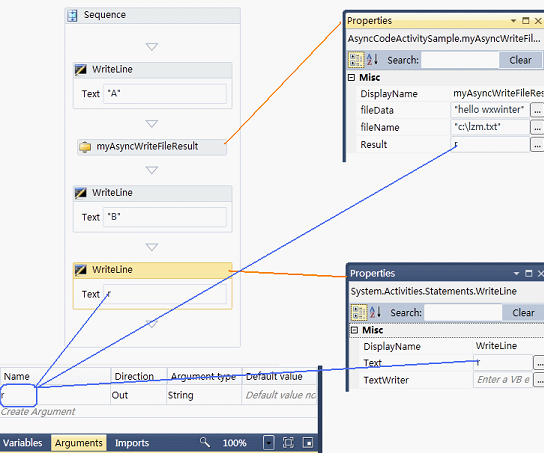This screenshot has width=544, height=454.
Task: Edit fileData value "hello wxwinter"
Action: tap(490, 110)
